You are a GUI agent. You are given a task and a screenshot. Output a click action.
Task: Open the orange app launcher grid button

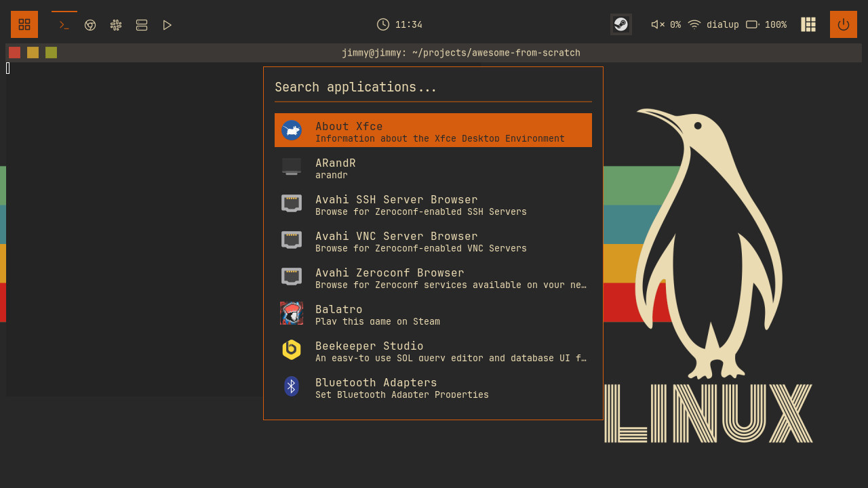[24, 24]
